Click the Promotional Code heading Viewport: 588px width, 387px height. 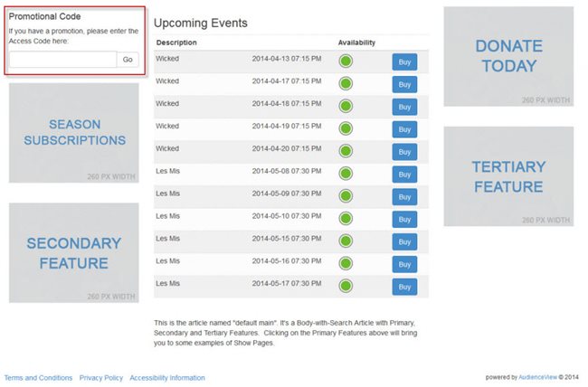pos(44,16)
